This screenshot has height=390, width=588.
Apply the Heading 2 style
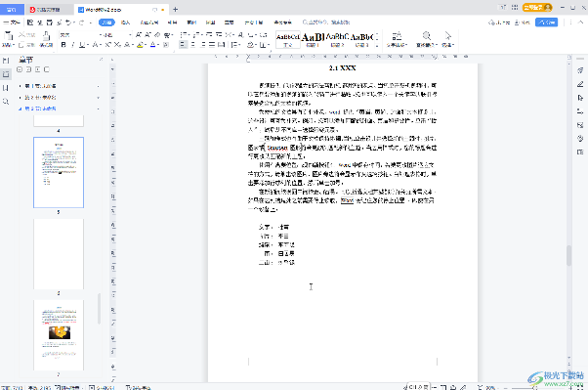[x=337, y=39]
